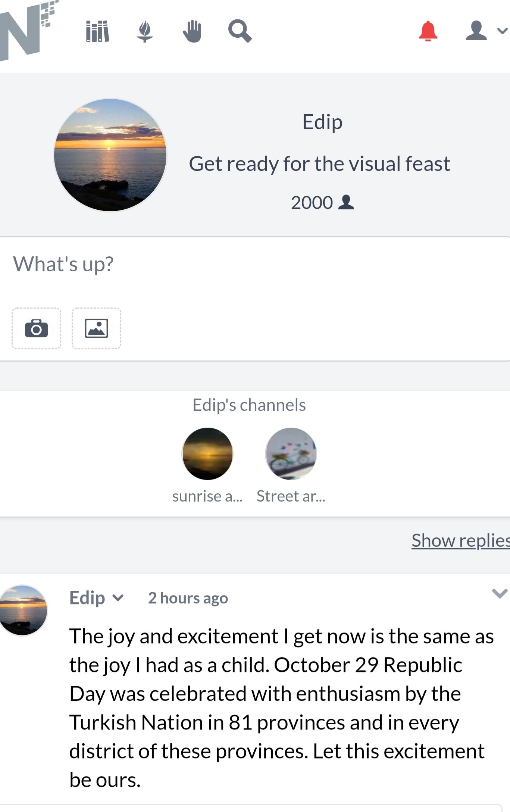Open search with the magnifier icon

[240, 31]
